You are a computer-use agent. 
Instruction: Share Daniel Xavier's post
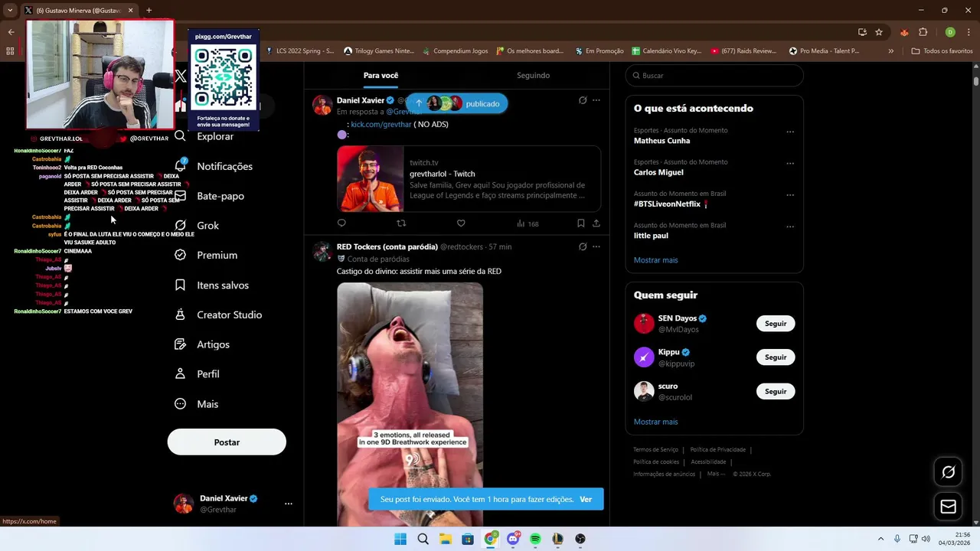(x=596, y=223)
